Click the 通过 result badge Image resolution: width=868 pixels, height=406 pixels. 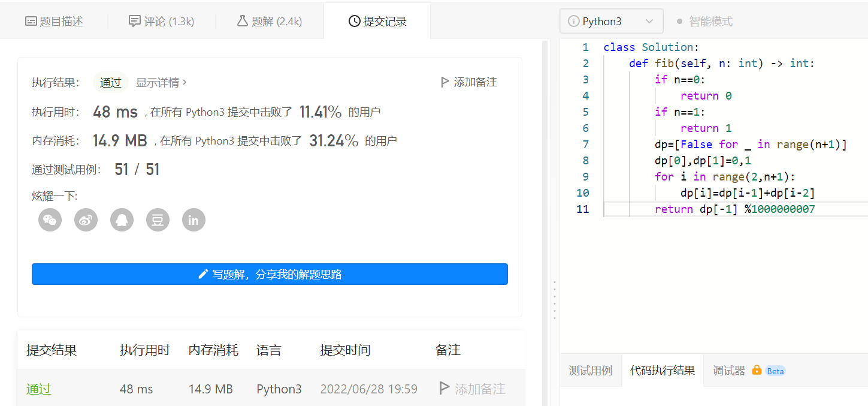click(x=111, y=83)
